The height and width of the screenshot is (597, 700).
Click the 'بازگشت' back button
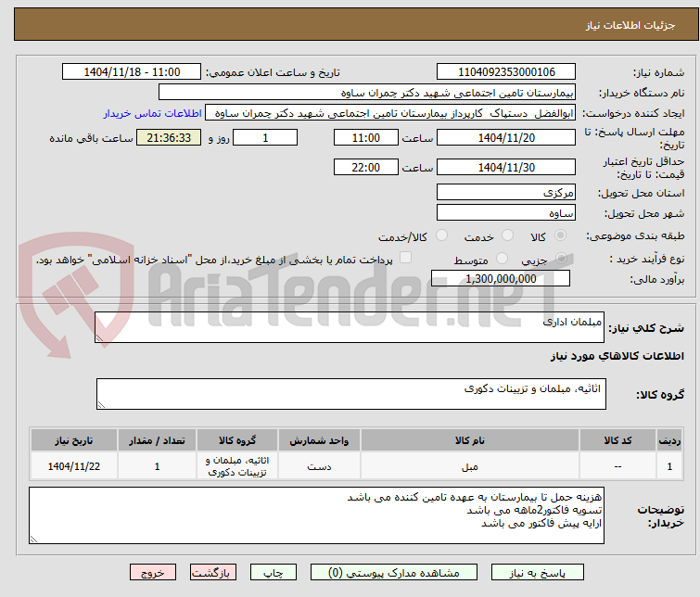tap(213, 573)
